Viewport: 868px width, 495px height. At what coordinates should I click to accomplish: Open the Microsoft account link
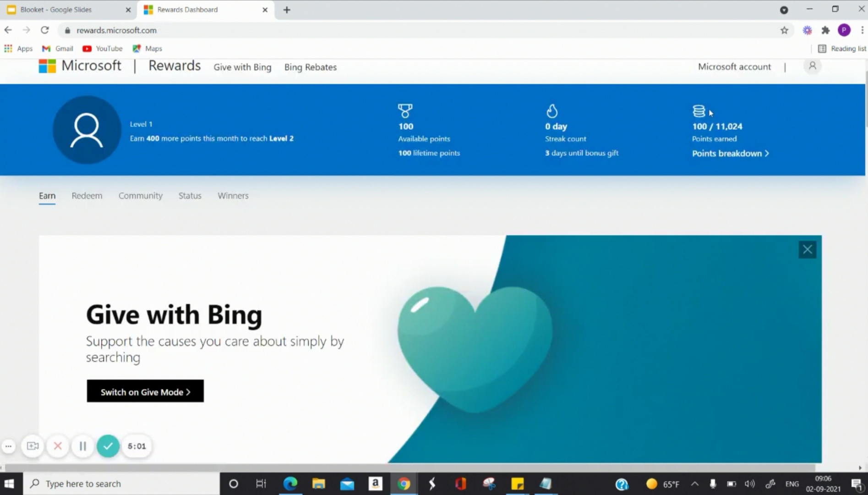click(x=734, y=67)
